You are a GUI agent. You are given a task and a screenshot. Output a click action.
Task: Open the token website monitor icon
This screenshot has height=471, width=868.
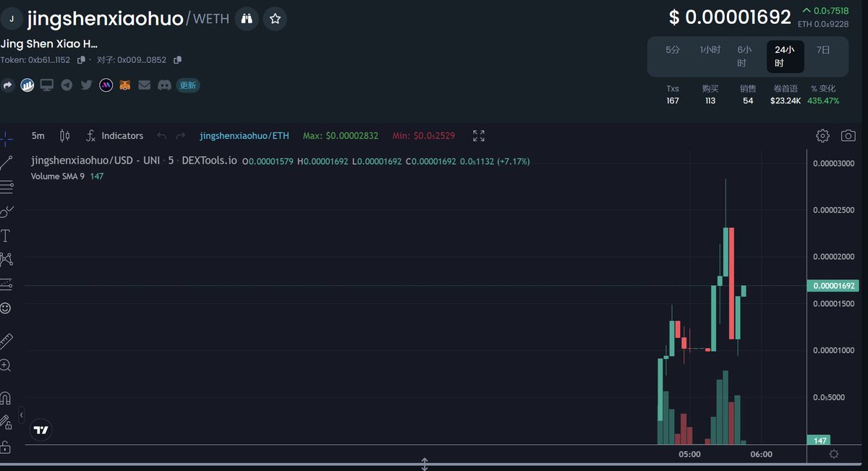point(47,85)
